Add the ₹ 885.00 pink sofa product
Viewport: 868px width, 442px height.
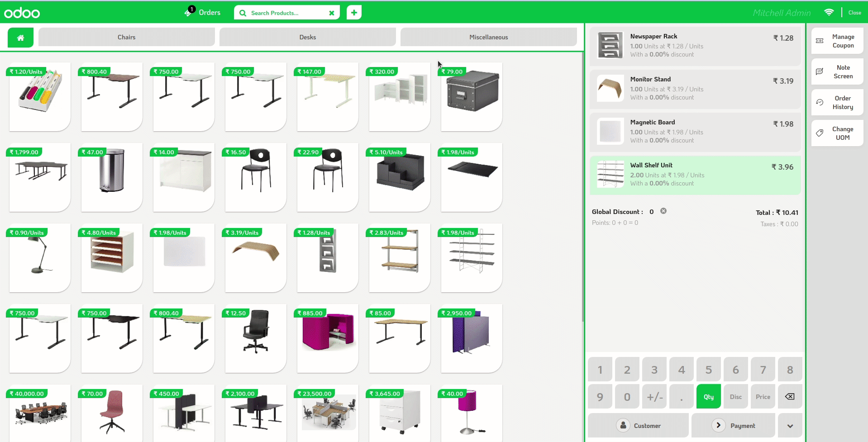pos(328,338)
